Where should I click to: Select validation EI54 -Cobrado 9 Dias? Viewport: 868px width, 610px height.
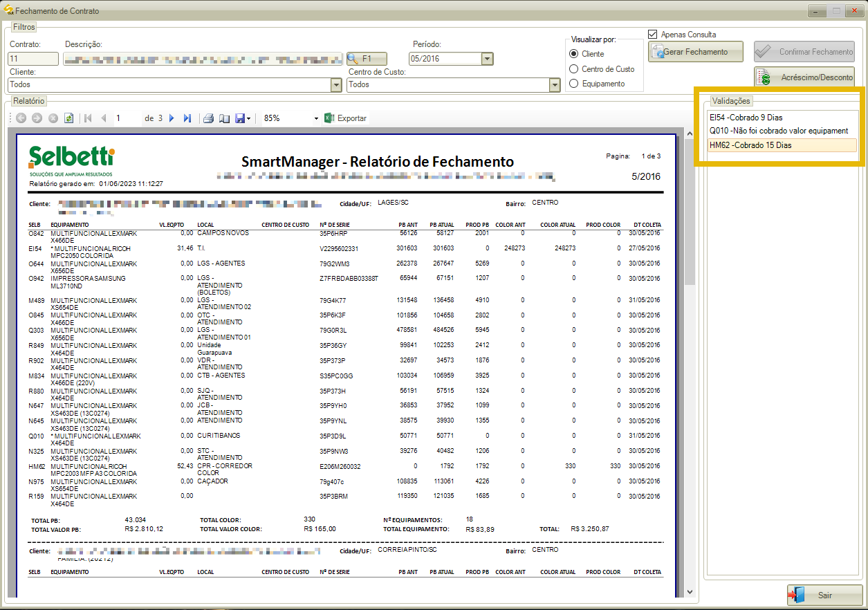pos(782,118)
